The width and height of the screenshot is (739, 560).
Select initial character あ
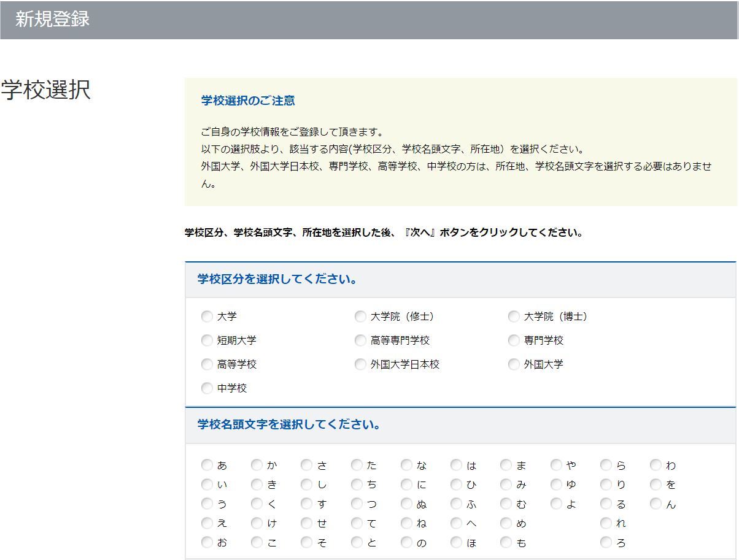[207, 465]
